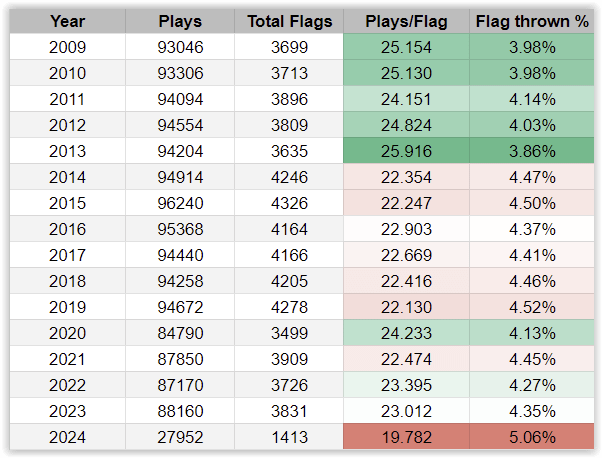Click the plays/flag value 25.916

pos(406,151)
